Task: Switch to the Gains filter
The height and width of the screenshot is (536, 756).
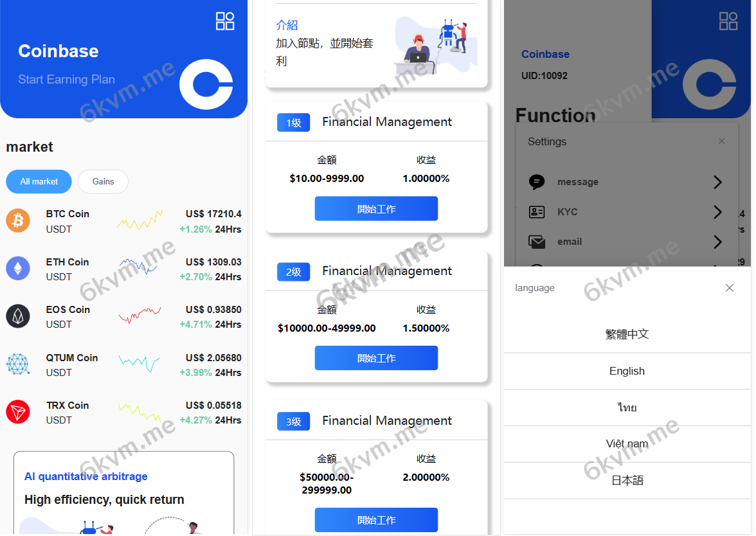Action: (103, 181)
